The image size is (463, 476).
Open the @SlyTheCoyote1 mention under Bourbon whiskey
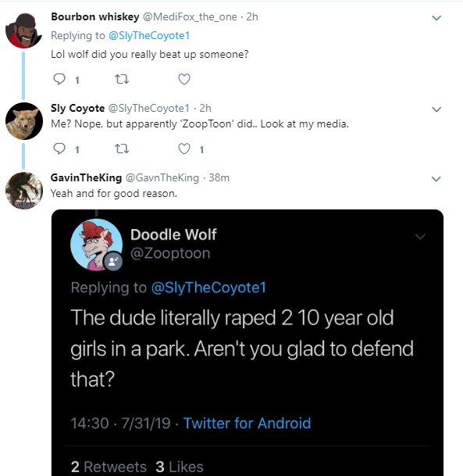149,35
